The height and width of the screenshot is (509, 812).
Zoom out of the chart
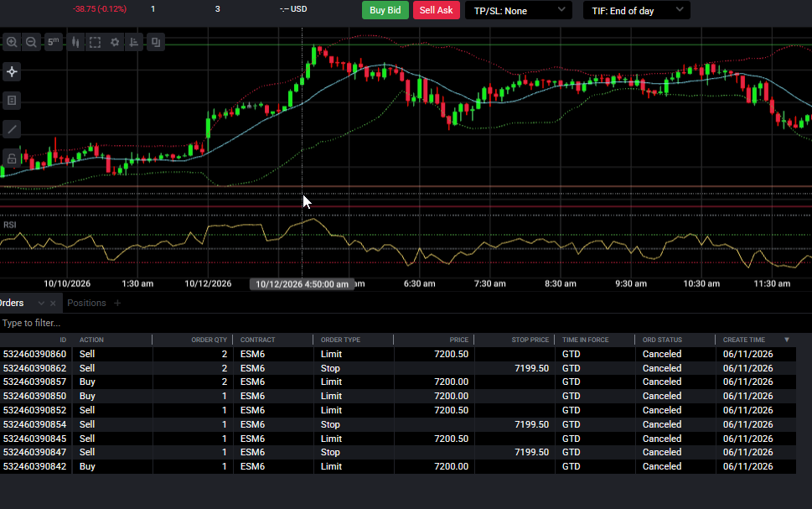point(31,42)
